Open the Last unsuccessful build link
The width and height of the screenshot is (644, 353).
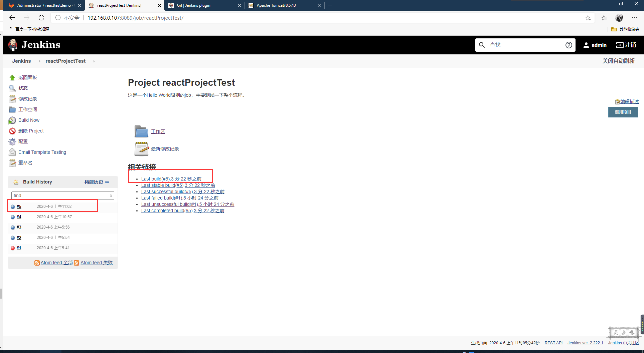(x=188, y=204)
